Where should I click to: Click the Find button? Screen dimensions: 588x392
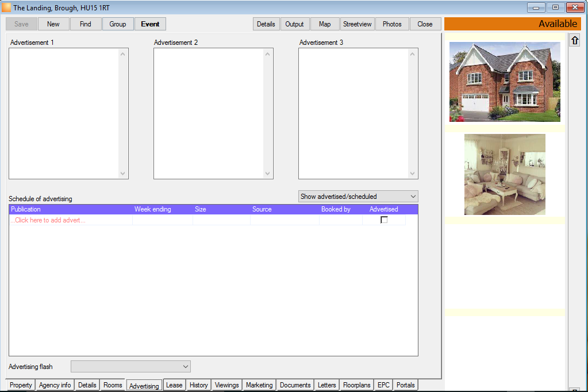(x=86, y=24)
